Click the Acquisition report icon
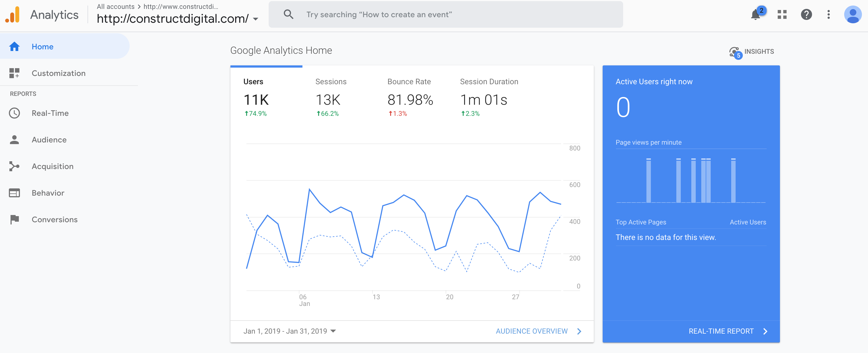Screen dimensions: 868x353 pyautogui.click(x=14, y=167)
